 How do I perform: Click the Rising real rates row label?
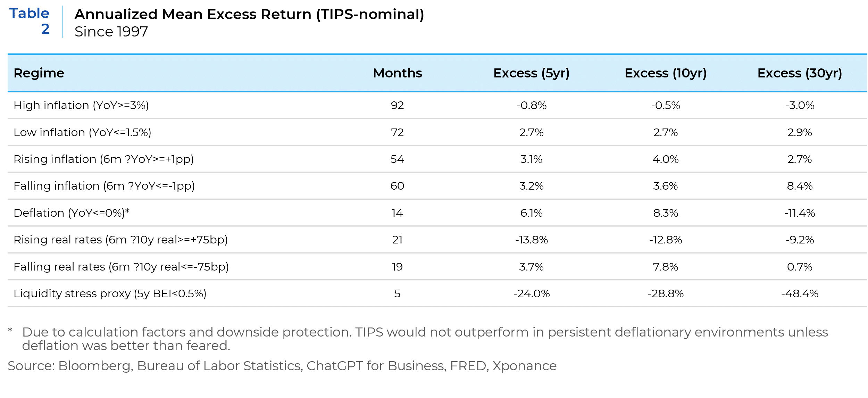point(120,240)
